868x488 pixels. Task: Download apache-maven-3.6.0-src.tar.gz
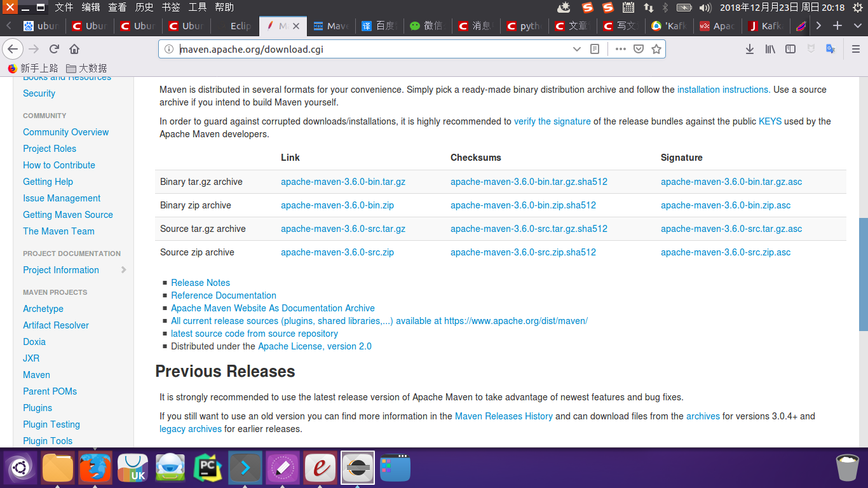(x=343, y=229)
